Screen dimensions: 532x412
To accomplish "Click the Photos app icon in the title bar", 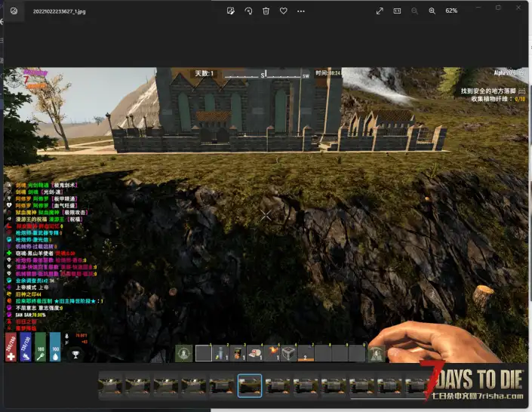I will click(x=14, y=11).
